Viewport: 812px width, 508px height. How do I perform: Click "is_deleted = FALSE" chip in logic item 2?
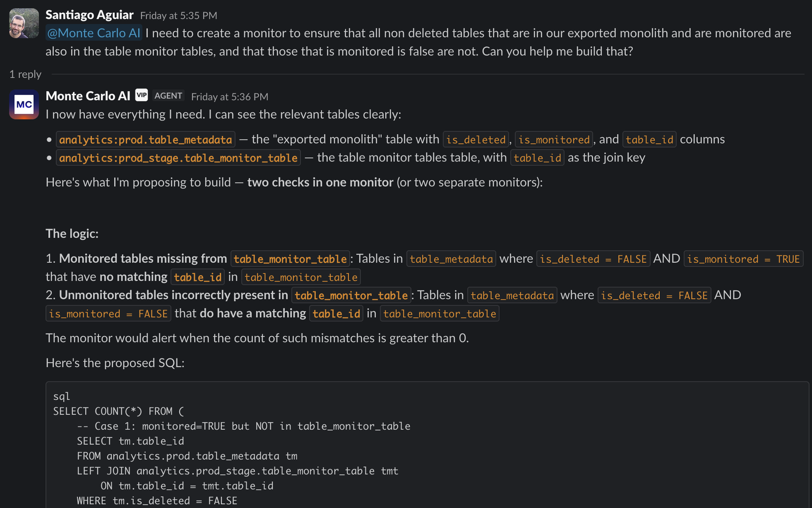click(654, 296)
